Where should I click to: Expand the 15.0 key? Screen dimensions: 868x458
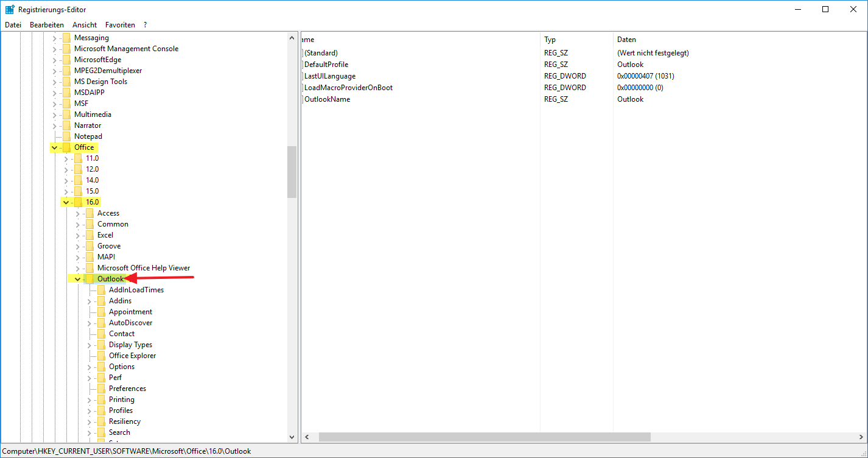pyautogui.click(x=66, y=191)
